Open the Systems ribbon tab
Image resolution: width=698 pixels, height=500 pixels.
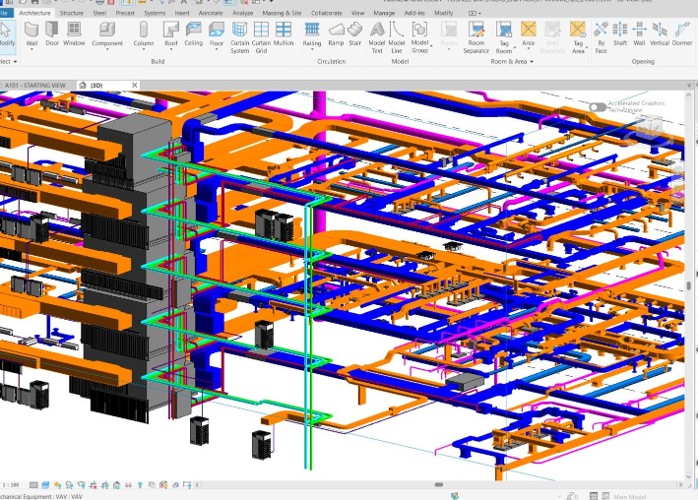155,13
